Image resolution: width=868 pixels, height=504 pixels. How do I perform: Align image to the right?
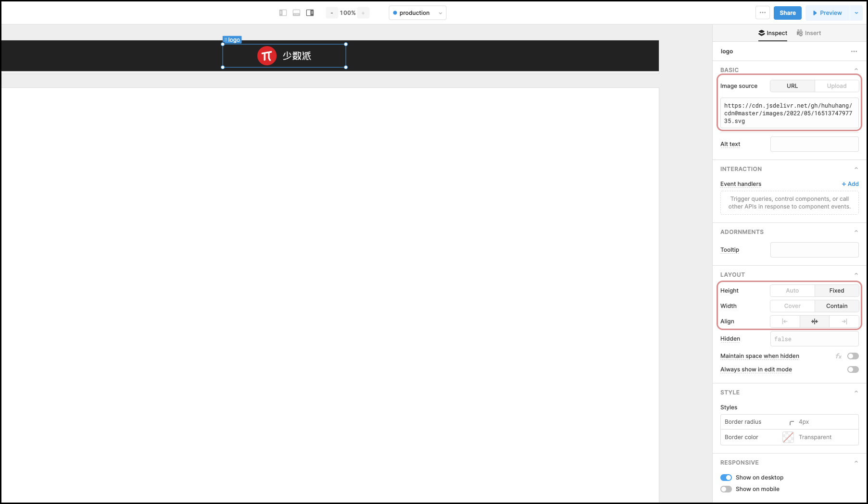click(x=844, y=321)
